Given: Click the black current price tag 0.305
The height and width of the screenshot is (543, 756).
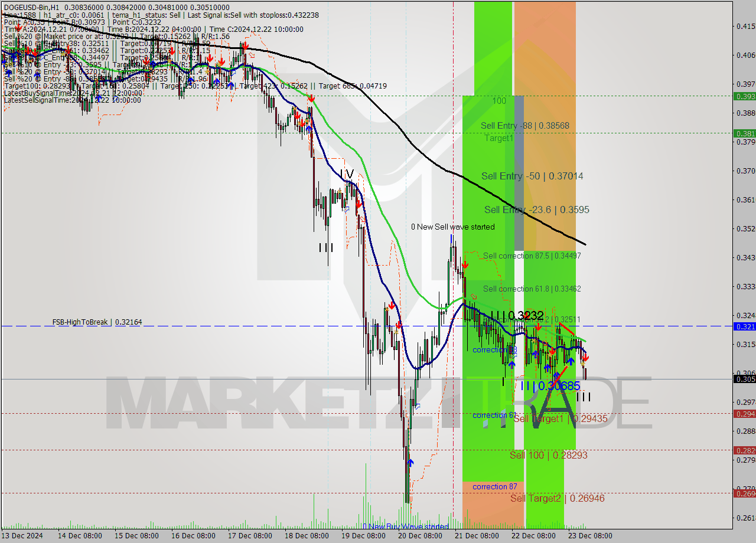Looking at the screenshot, I should [744, 379].
